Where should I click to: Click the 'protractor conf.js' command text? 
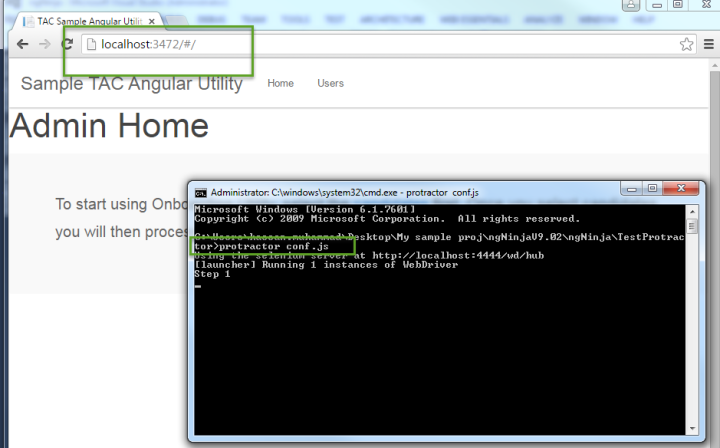click(274, 246)
